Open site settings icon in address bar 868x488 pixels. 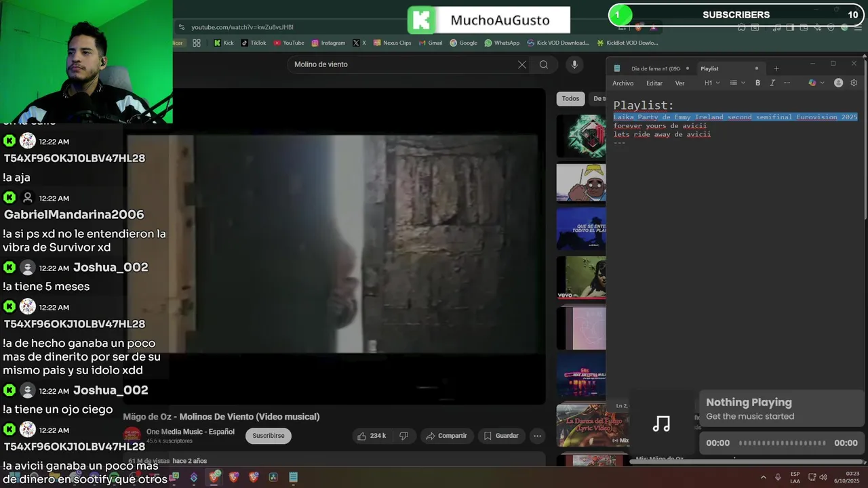[182, 27]
